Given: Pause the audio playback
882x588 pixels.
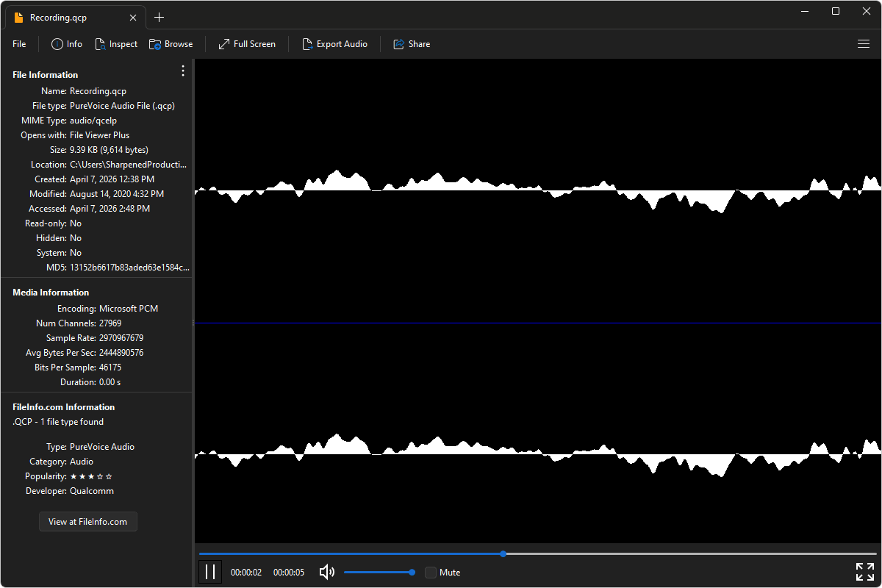Looking at the screenshot, I should [x=210, y=571].
